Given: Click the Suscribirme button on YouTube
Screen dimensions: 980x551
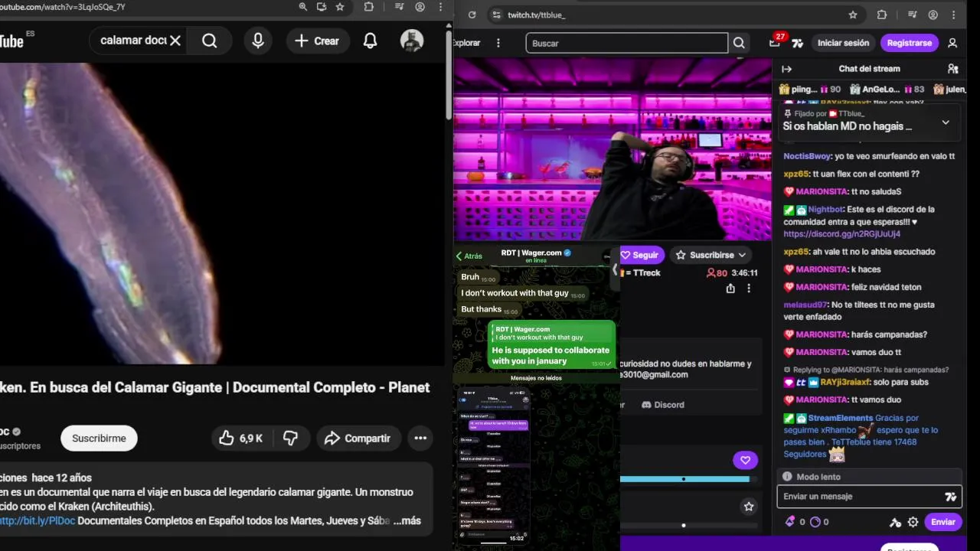Looking at the screenshot, I should (99, 438).
